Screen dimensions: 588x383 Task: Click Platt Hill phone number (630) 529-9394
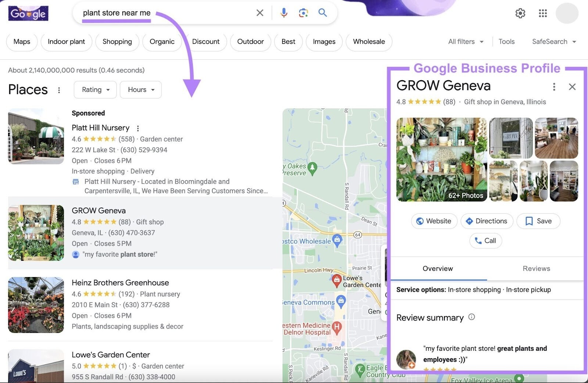point(144,150)
